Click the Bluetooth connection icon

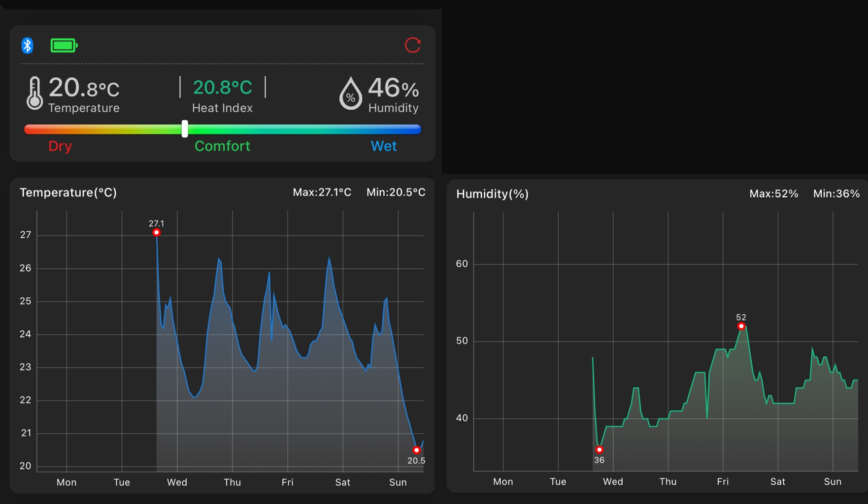(28, 46)
